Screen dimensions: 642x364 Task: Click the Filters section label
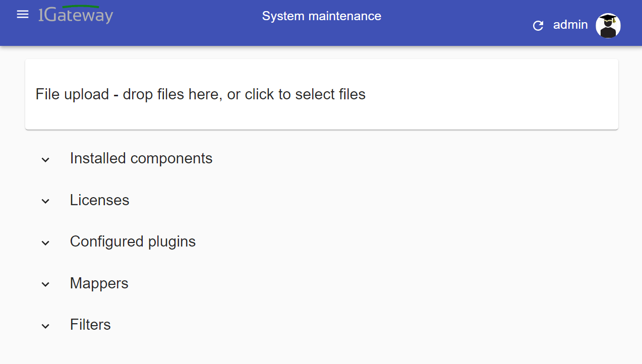tap(90, 325)
